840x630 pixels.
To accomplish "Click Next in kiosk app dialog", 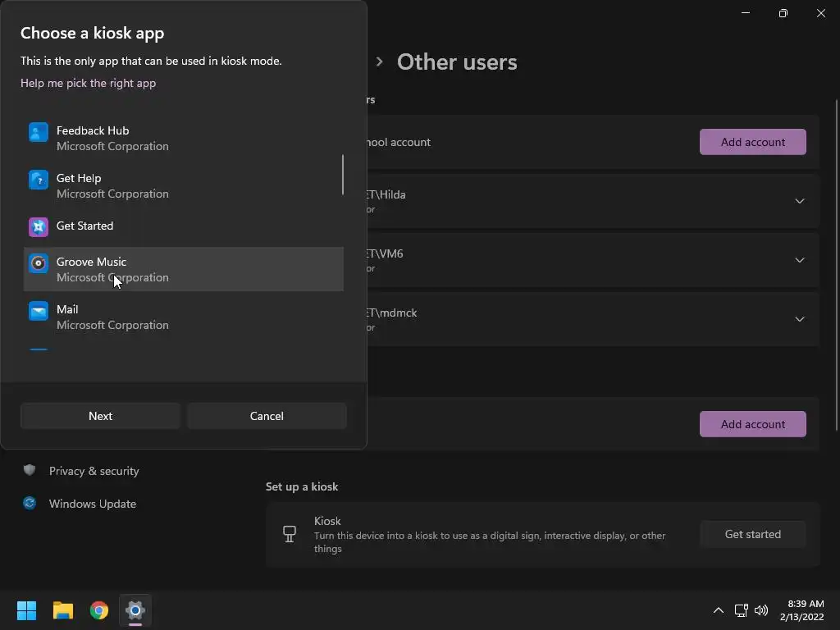I will [x=100, y=416].
